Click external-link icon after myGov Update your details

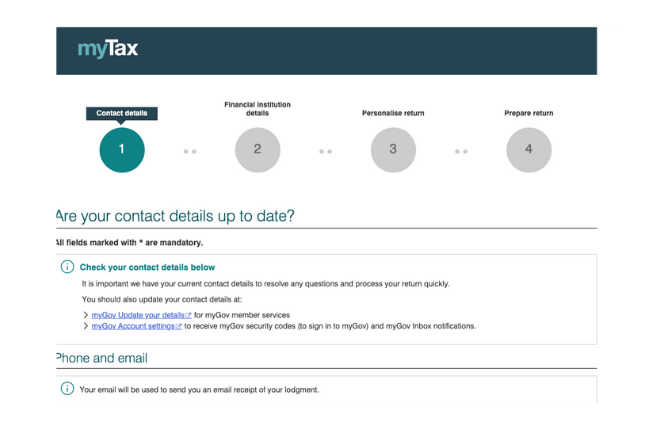click(x=188, y=315)
